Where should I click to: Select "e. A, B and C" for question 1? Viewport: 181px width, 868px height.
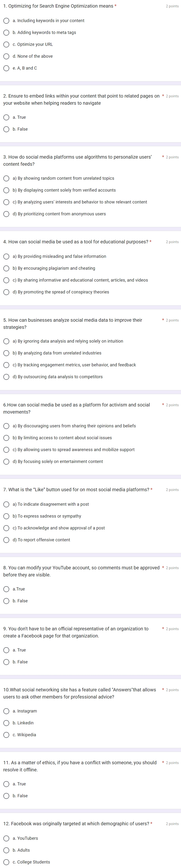point(6,68)
